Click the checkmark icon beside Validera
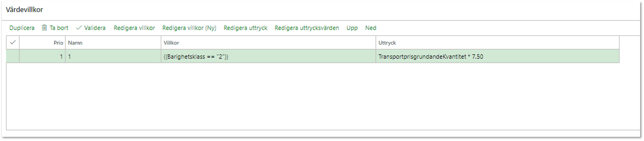The height and width of the screenshot is (141, 644). coord(79,28)
